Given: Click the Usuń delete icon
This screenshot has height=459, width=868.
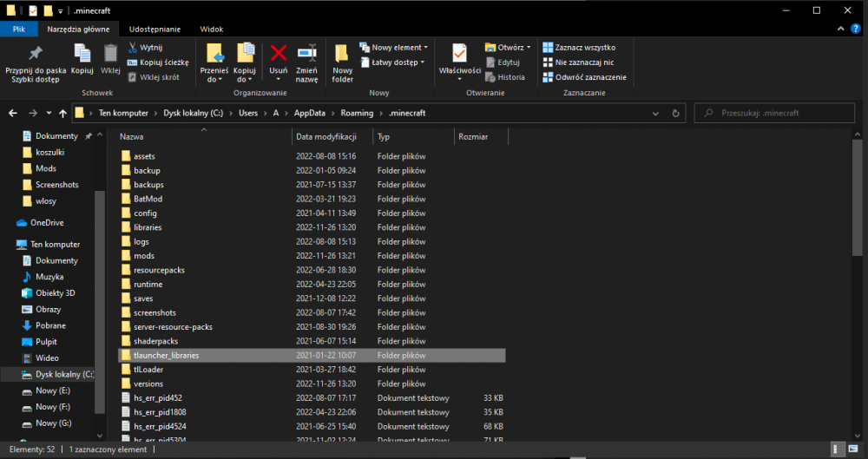Looking at the screenshot, I should [279, 58].
